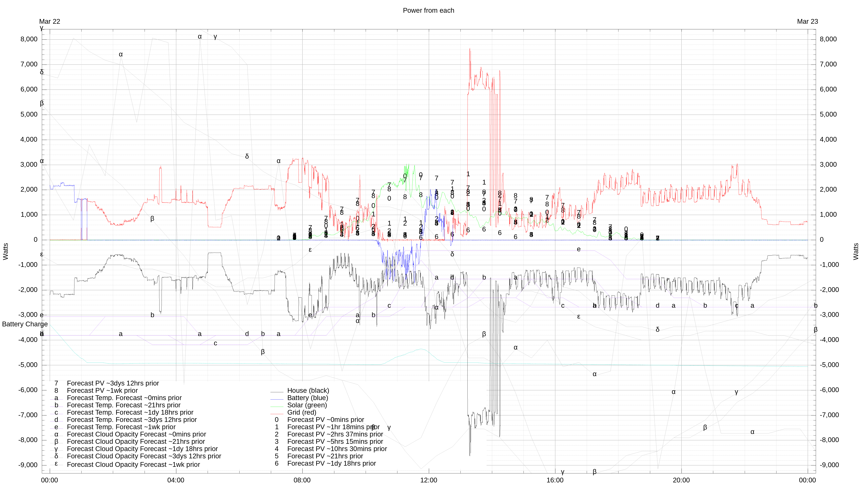Click 'Forecast Cloud Opacity Forecast ~21hrs prior' entry
This screenshot has height=488, width=868.
136,442
